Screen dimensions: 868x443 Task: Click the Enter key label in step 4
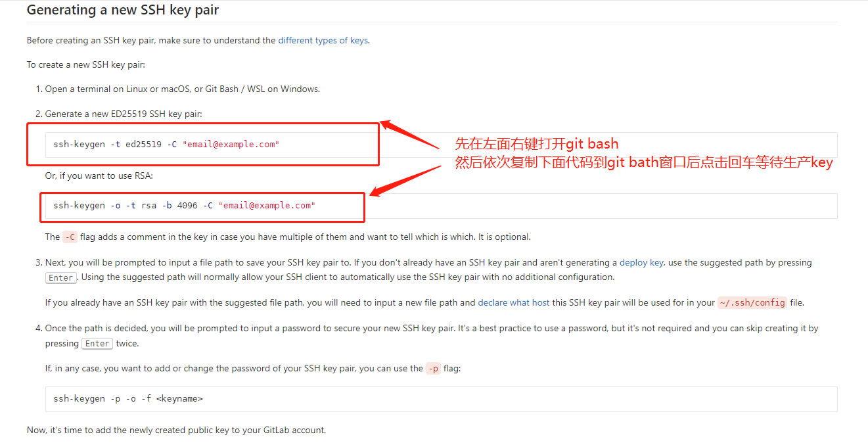[x=97, y=343]
